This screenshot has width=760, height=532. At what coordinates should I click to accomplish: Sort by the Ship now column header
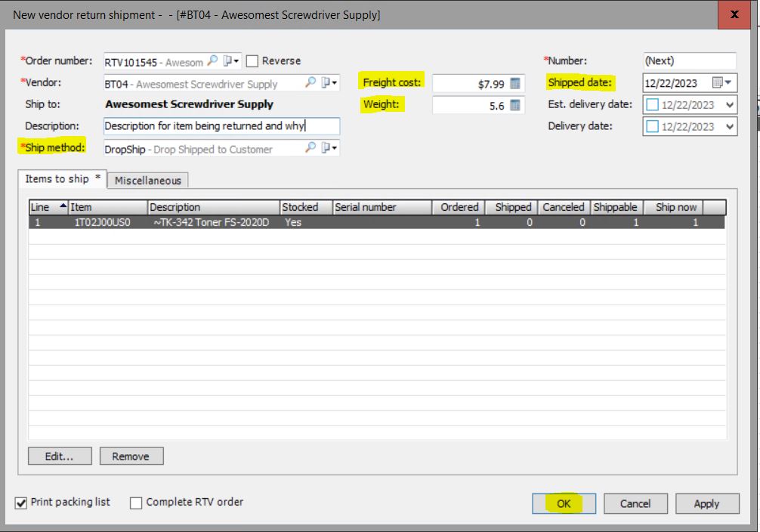pyautogui.click(x=674, y=207)
